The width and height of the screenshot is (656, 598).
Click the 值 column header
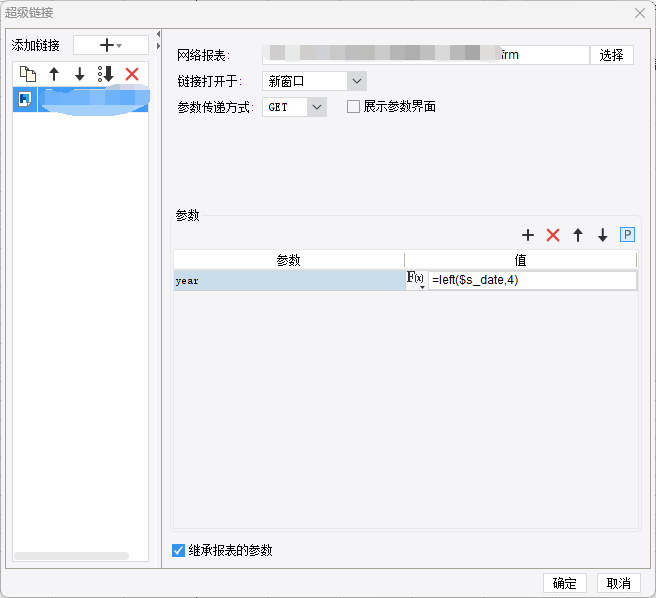click(x=520, y=260)
